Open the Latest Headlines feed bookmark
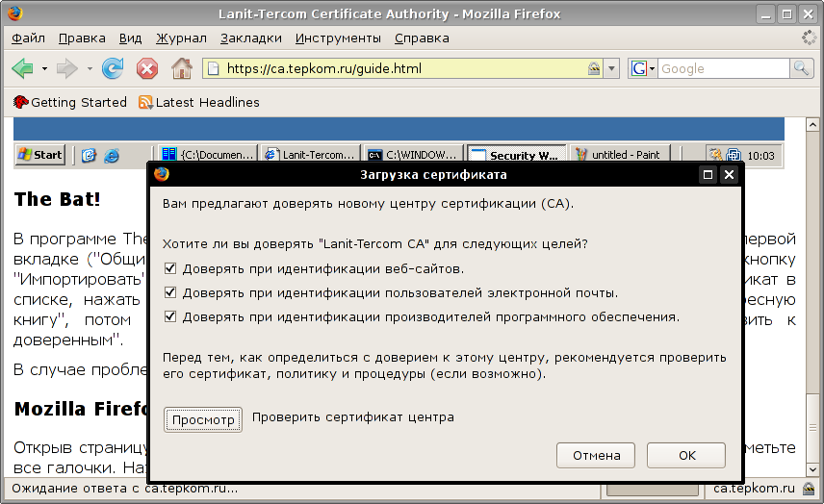The height and width of the screenshot is (504, 824). [198, 102]
